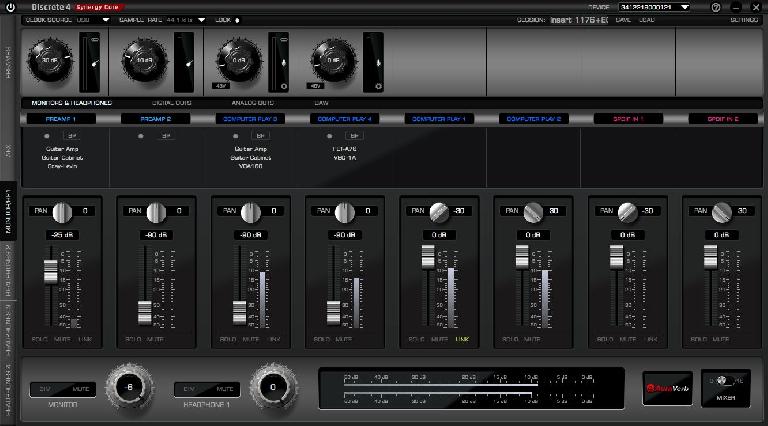Click the Monitor volume knob showing -6
This screenshot has height=426, width=768.
tap(129, 387)
